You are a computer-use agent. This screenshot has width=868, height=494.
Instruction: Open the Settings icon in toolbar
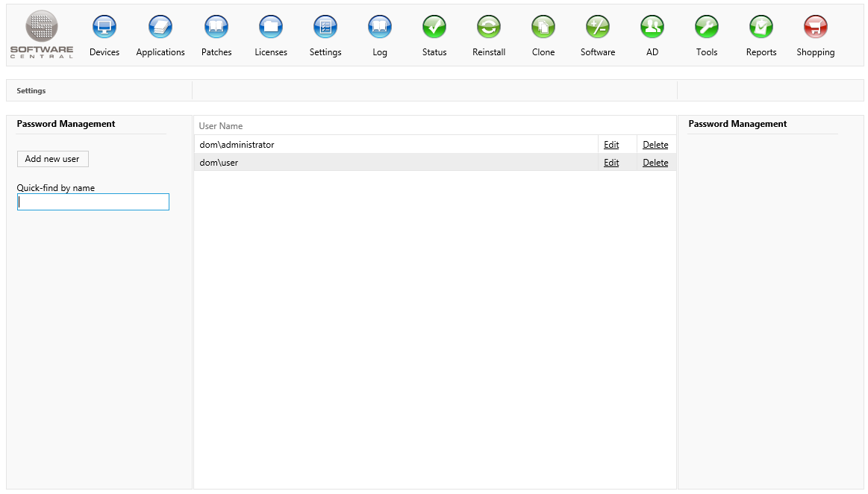(325, 28)
